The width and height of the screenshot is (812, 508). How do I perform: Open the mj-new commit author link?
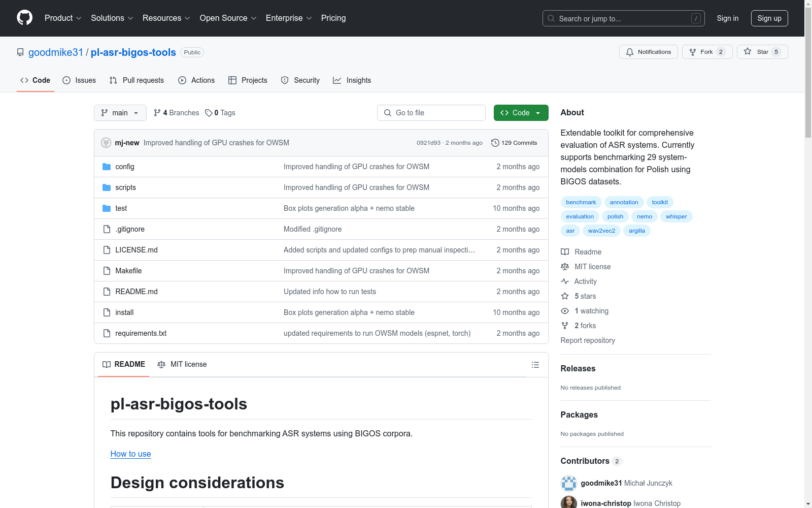[127, 143]
